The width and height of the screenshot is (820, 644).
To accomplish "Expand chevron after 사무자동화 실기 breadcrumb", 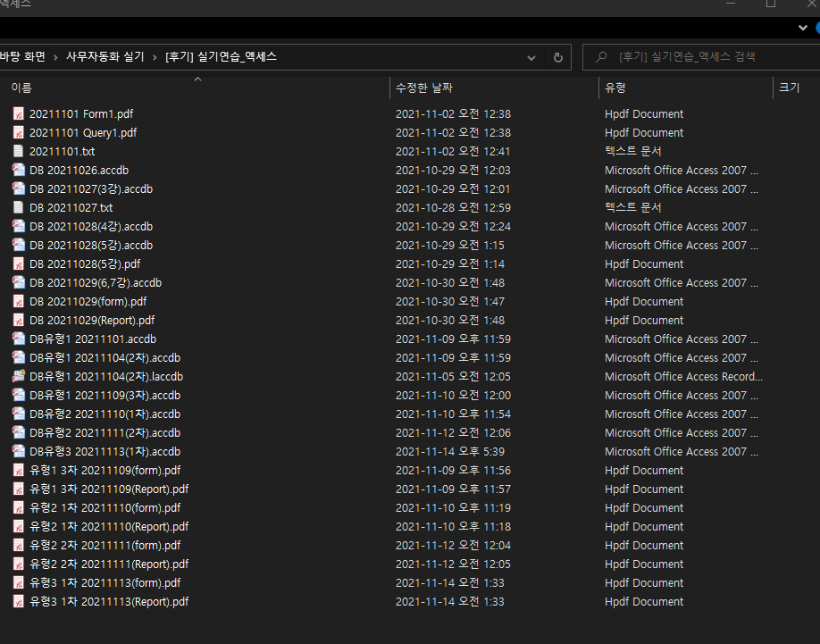I will [x=155, y=57].
